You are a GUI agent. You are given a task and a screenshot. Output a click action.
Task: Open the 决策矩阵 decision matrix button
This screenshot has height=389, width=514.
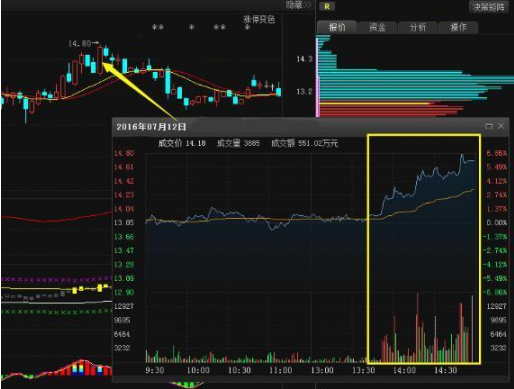pos(489,7)
